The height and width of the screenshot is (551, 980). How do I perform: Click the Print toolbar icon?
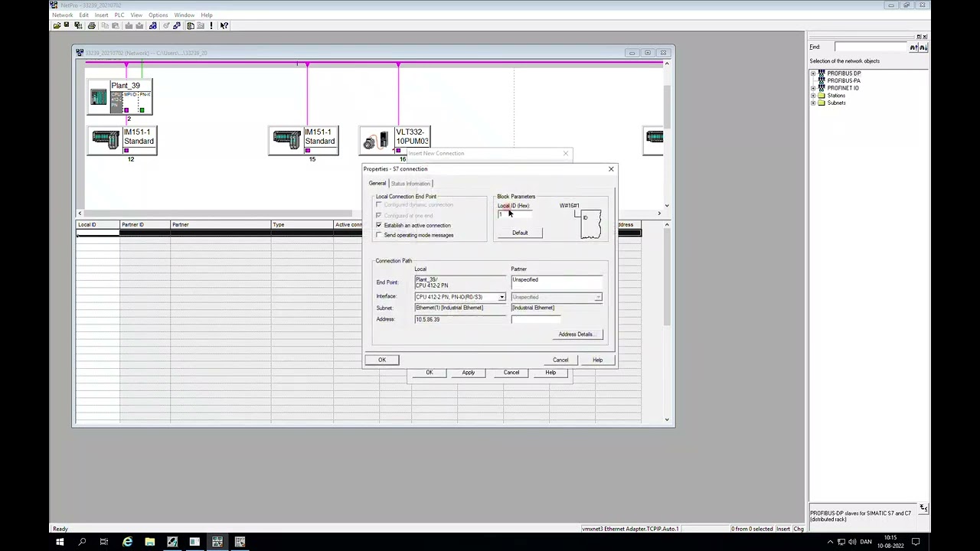92,25
